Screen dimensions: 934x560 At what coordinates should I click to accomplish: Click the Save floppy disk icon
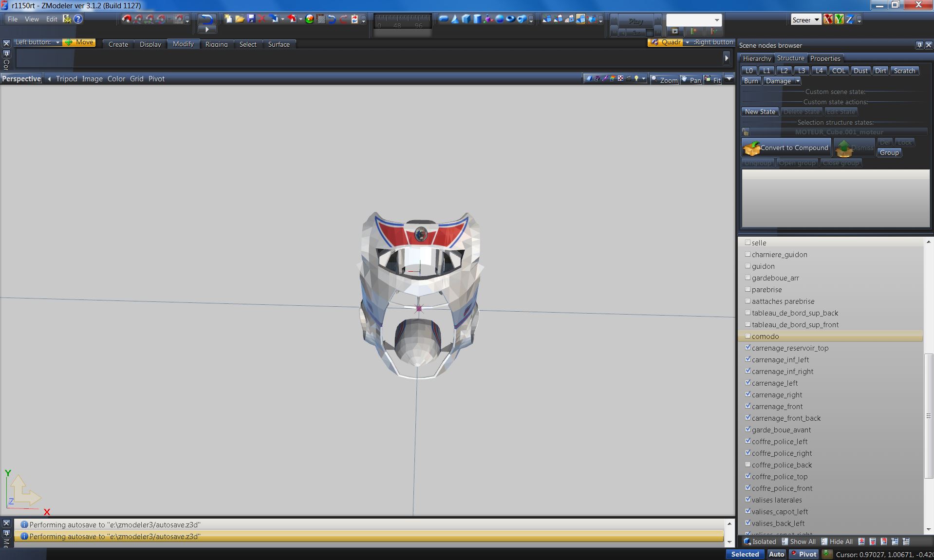click(251, 19)
